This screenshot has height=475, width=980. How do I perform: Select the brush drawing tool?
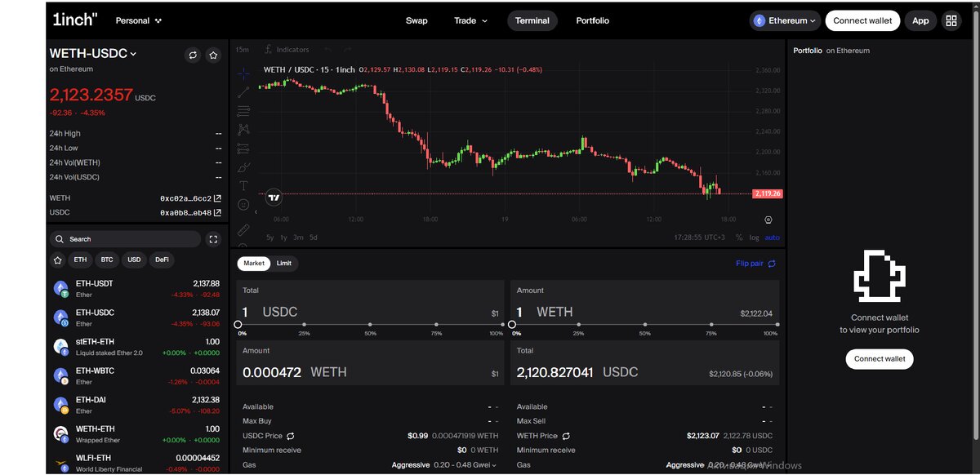tap(243, 167)
